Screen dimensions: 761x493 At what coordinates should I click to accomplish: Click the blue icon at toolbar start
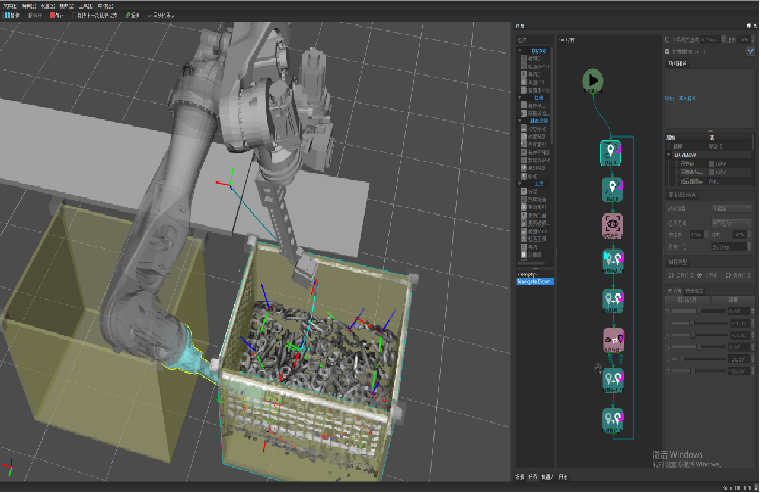point(5,16)
